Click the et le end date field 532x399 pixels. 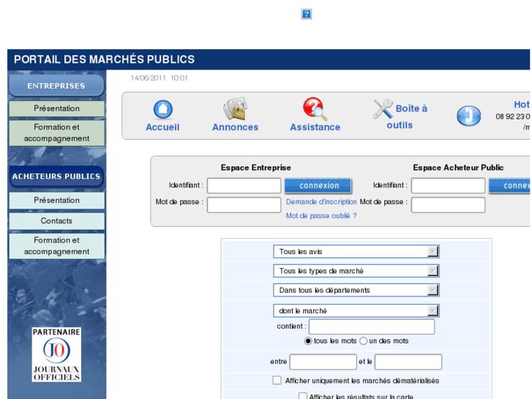408,362
